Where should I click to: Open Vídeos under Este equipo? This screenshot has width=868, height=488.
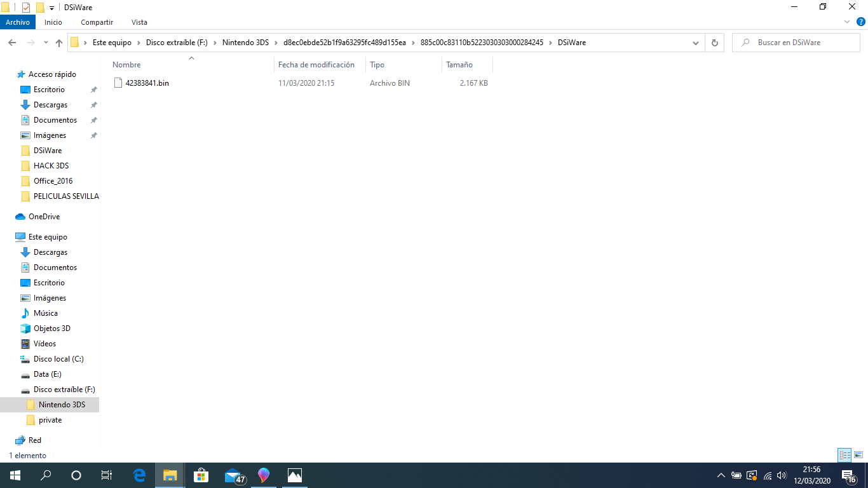44,344
